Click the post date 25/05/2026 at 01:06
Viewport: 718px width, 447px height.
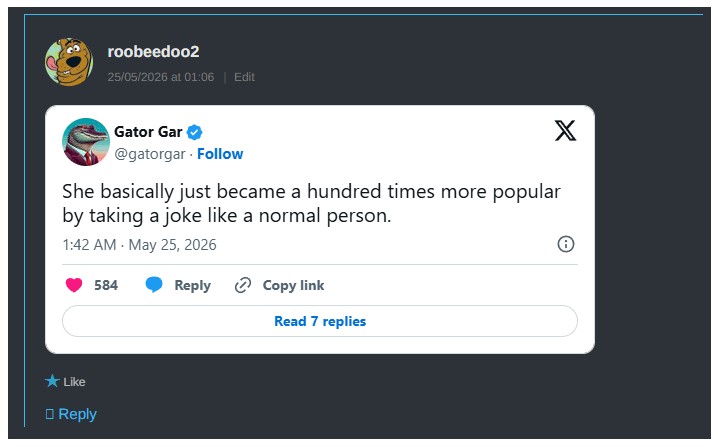tap(161, 77)
